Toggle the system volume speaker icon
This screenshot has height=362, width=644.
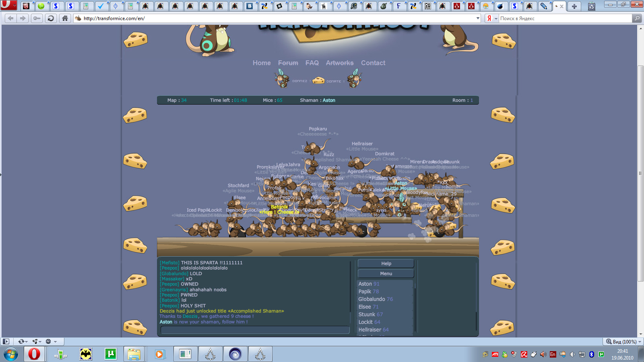point(572,354)
